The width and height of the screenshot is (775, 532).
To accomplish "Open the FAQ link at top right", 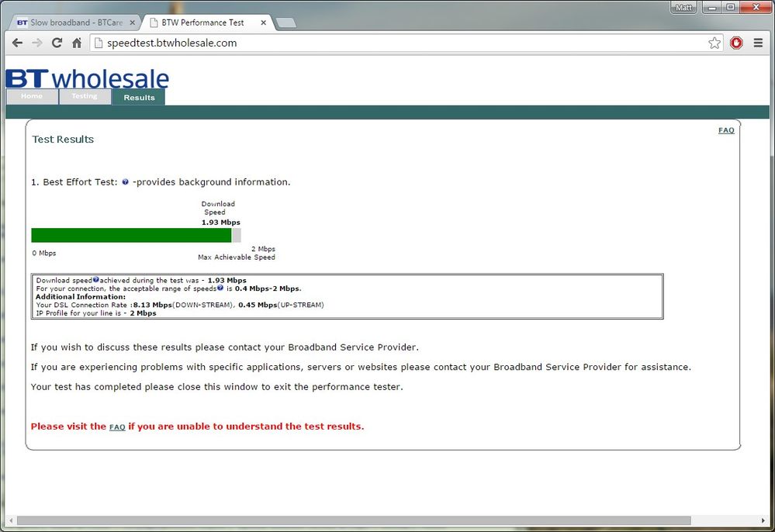I will tap(726, 130).
